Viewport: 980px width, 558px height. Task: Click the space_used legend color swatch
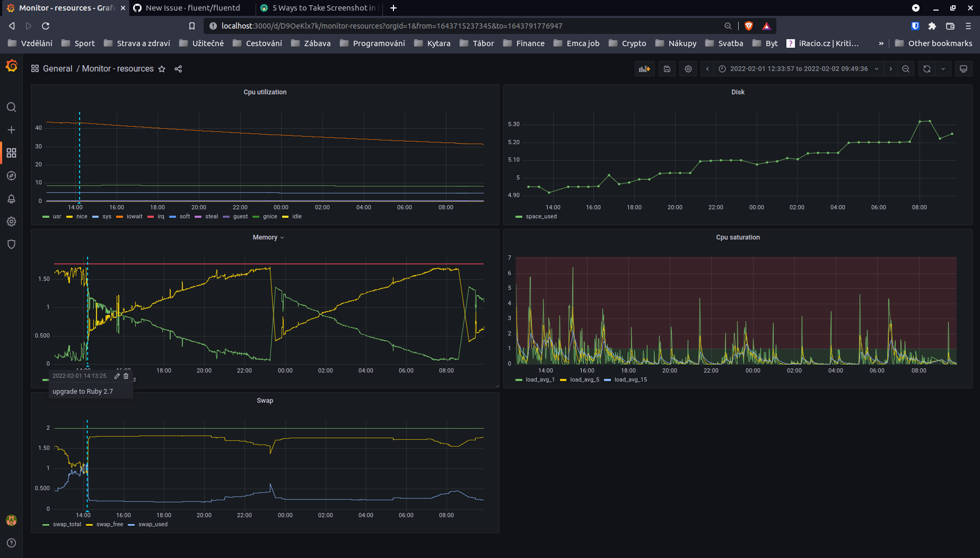519,217
